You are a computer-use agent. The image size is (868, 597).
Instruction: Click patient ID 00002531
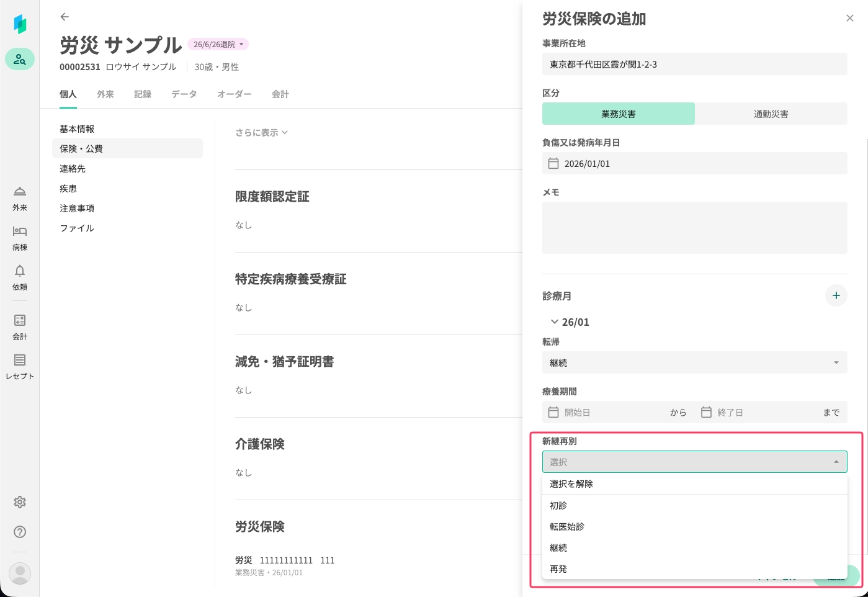click(80, 67)
